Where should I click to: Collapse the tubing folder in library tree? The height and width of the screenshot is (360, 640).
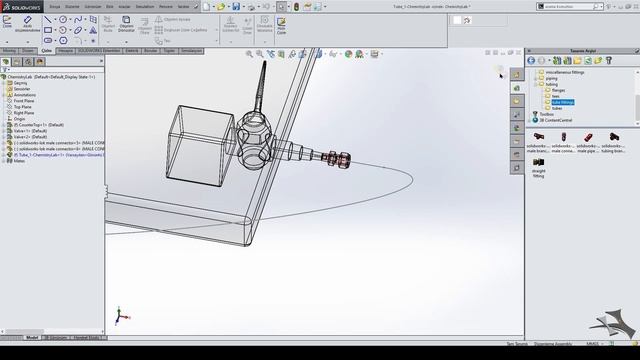point(536,84)
